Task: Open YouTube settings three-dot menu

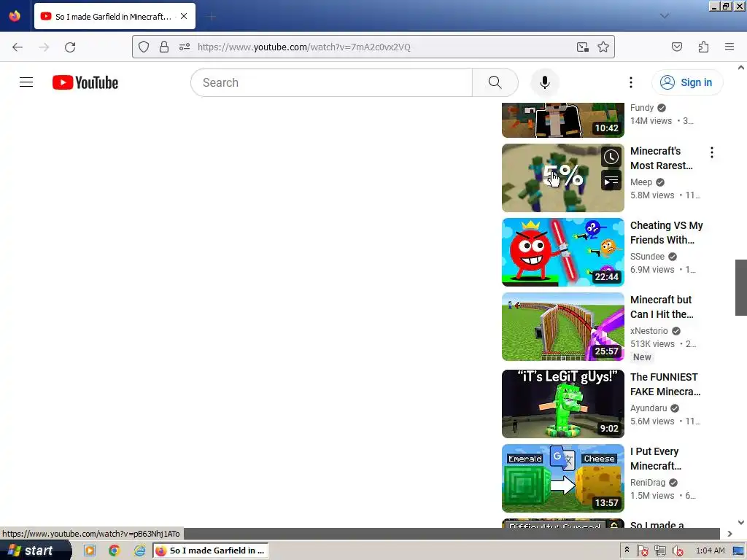Action: (x=631, y=82)
